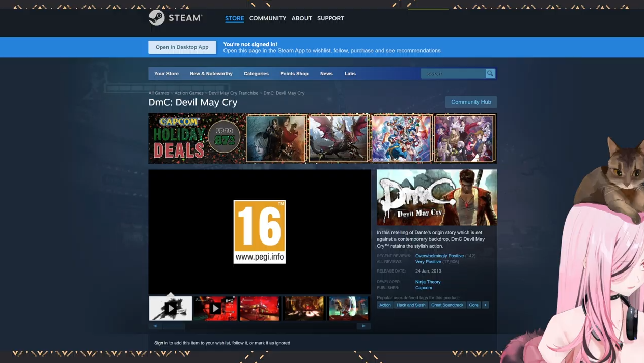
Task: Filter by the Hack and Slash tag
Action: [411, 305]
